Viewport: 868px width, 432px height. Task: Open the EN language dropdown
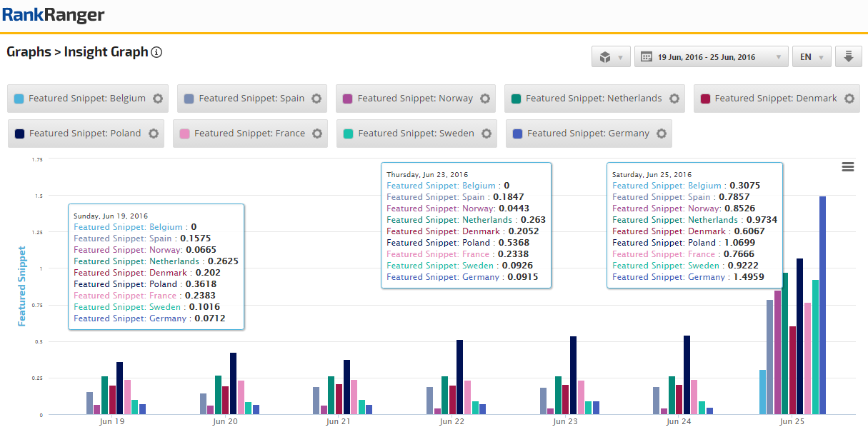[811, 57]
